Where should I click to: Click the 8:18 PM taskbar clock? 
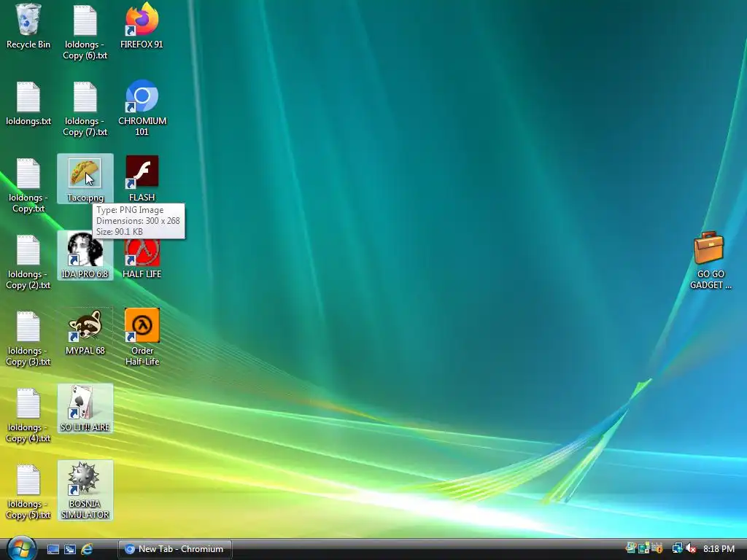pyautogui.click(x=719, y=549)
